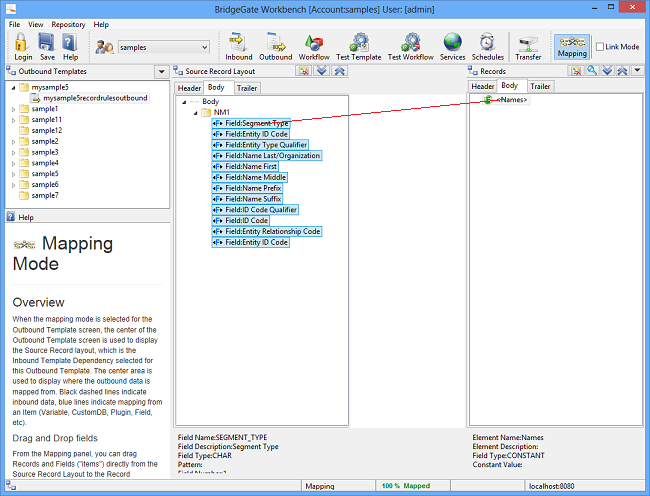Clear mappings icon in Source Record Layout
The width and height of the screenshot is (650, 496).
(x=304, y=71)
